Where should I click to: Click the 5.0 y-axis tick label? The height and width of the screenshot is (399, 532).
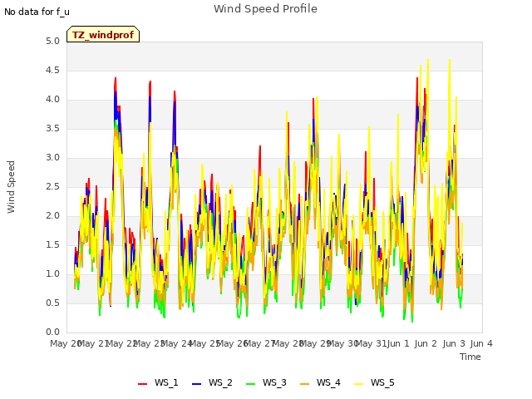point(52,41)
